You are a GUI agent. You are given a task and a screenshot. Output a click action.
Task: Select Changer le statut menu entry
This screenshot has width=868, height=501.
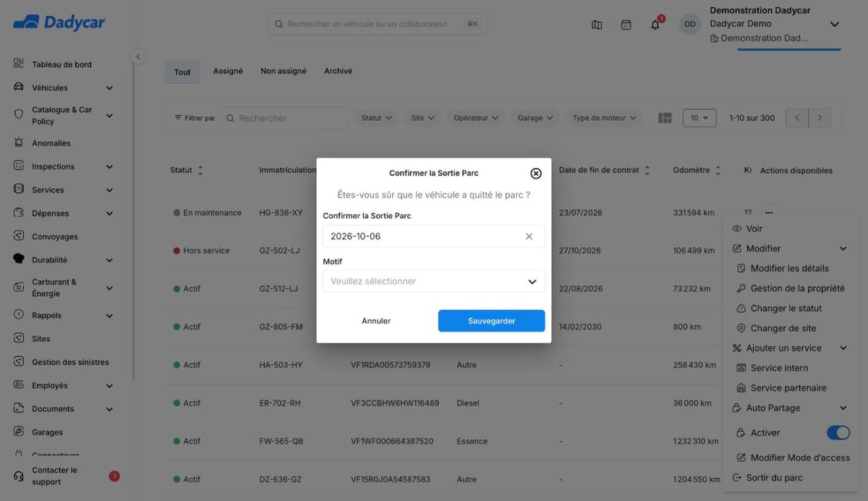point(786,308)
